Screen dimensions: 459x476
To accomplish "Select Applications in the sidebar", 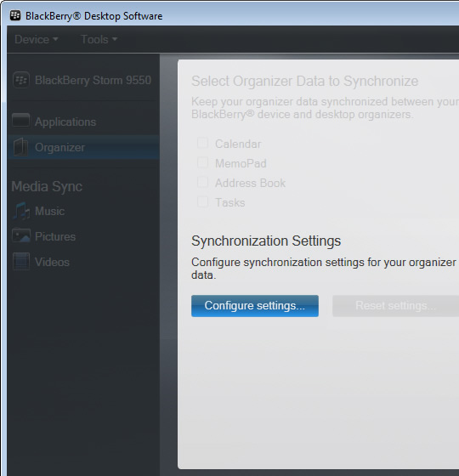I will 65,122.
